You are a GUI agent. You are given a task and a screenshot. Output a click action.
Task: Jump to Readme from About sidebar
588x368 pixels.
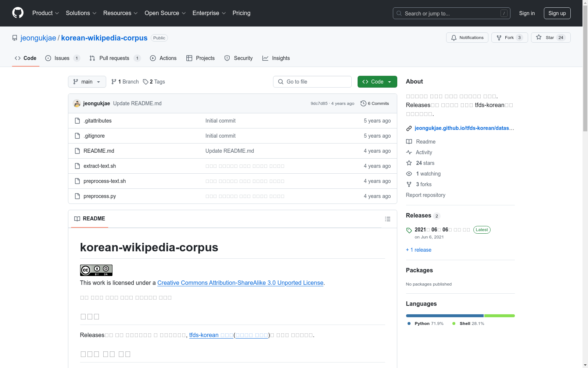tap(421, 142)
